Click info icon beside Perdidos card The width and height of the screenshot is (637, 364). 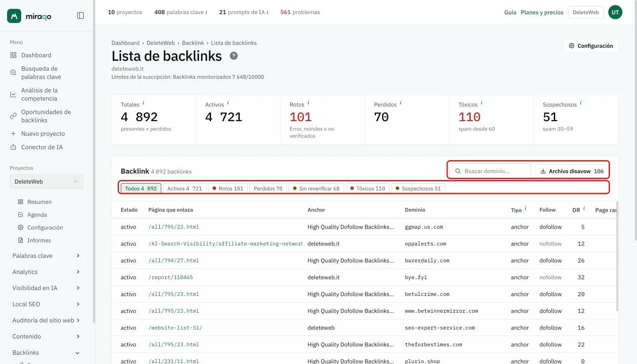click(400, 103)
